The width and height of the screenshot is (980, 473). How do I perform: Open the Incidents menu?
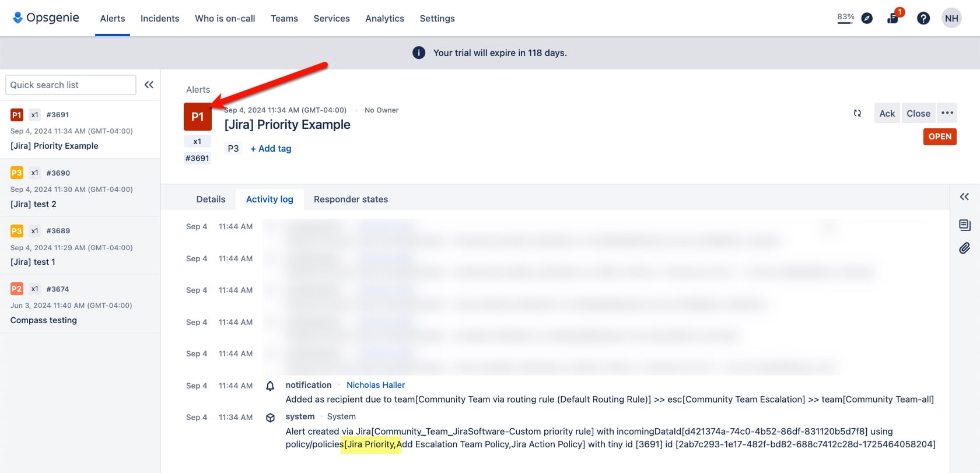coord(160,18)
